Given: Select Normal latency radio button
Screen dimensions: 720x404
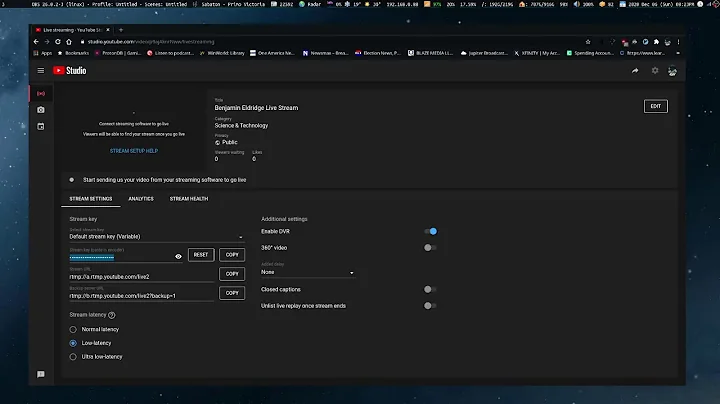Looking at the screenshot, I should click(73, 330).
